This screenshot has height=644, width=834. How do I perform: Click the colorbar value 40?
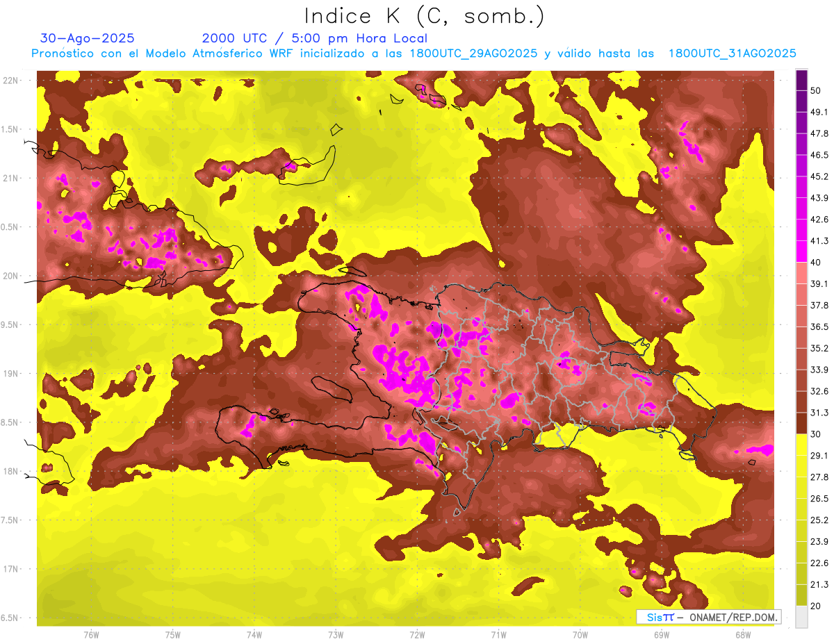pyautogui.click(x=816, y=262)
